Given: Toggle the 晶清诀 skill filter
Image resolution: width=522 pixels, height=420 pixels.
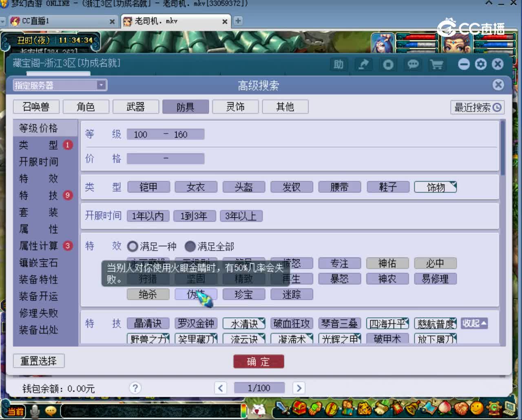Looking at the screenshot, I should coord(148,323).
